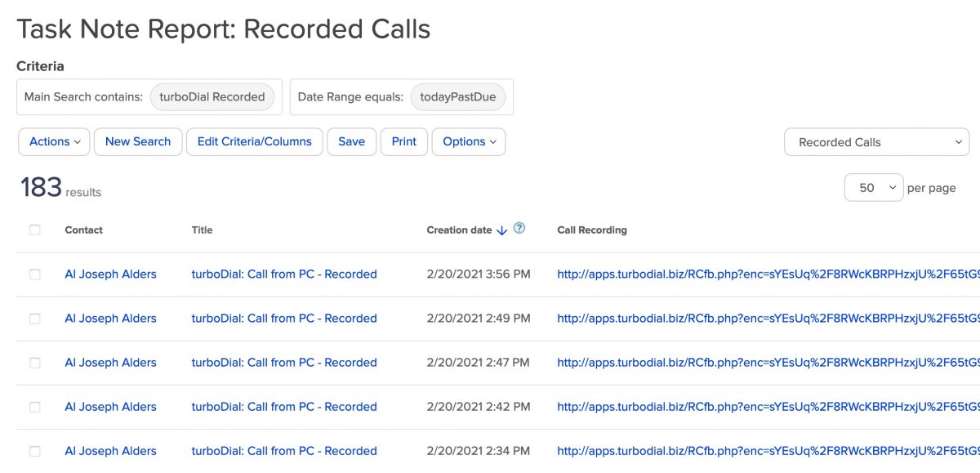Open the Call from PC note of 3:56 PM

[284, 274]
